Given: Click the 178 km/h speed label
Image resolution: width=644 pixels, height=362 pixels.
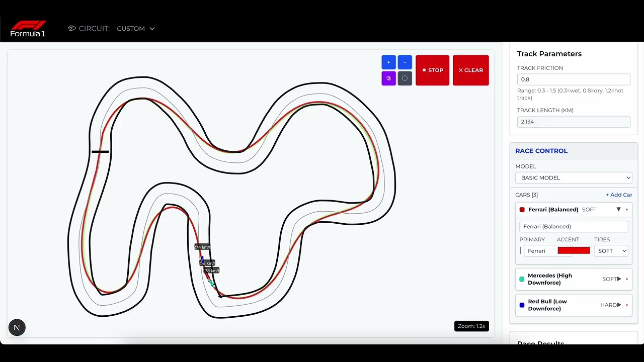Looking at the screenshot, I should [x=211, y=271].
